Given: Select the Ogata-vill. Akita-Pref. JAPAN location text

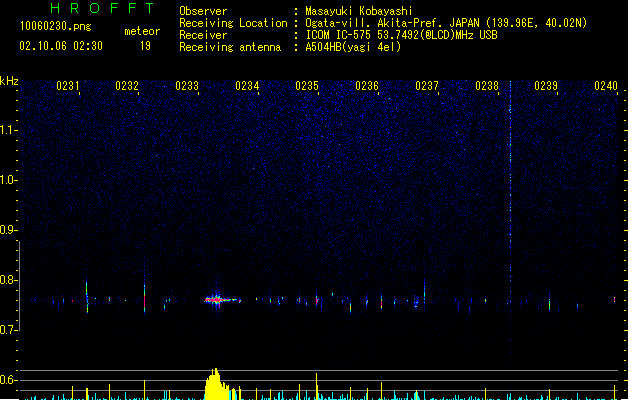Looking at the screenshot, I should tap(446, 23).
